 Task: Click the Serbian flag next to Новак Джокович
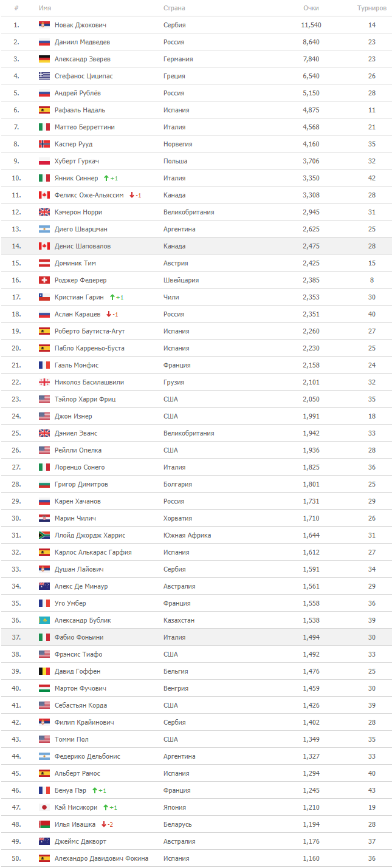tap(44, 25)
